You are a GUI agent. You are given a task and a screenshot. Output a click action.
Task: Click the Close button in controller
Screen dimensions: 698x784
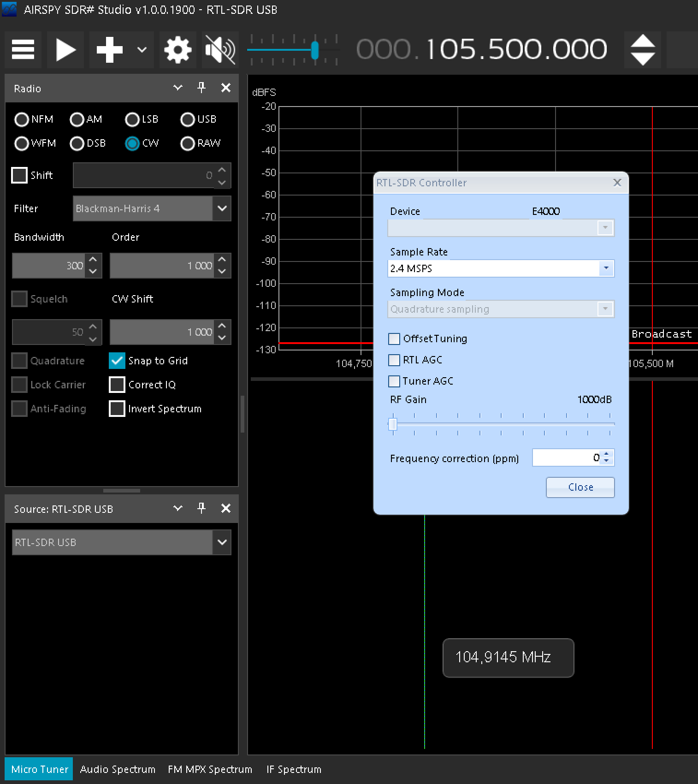[x=580, y=487]
